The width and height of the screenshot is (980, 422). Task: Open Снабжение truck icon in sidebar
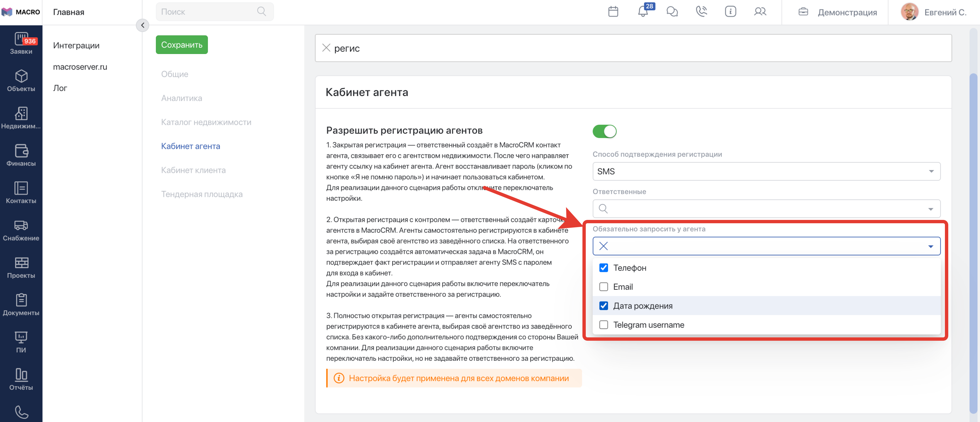tap(21, 230)
